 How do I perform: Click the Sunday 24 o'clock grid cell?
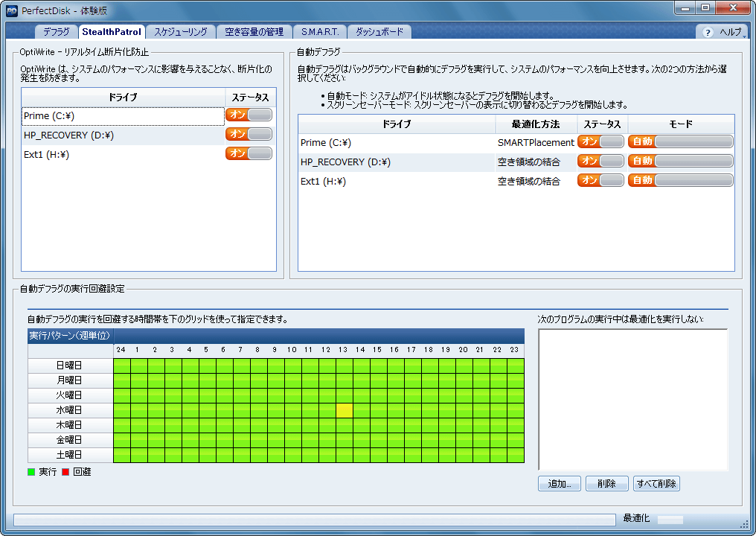(x=122, y=366)
